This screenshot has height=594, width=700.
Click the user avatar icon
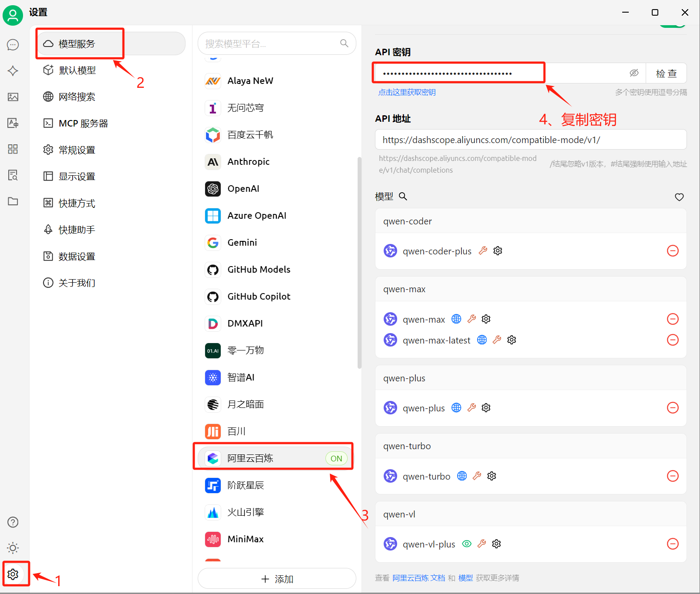pos(13,16)
